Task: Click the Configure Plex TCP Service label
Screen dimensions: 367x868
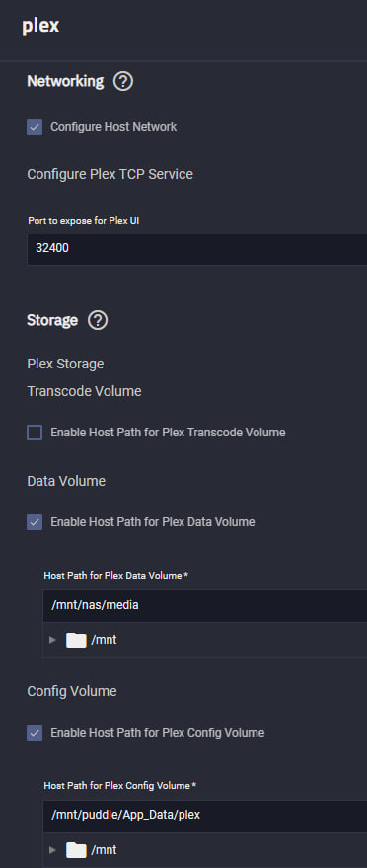Action: (x=110, y=175)
